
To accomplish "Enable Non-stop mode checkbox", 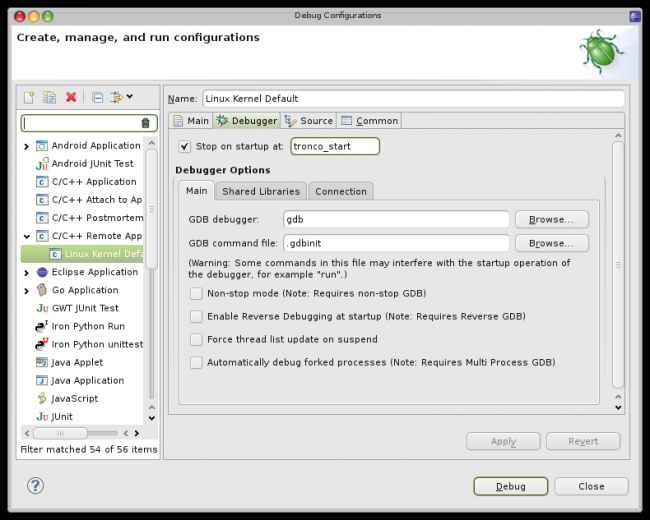I will [196, 294].
